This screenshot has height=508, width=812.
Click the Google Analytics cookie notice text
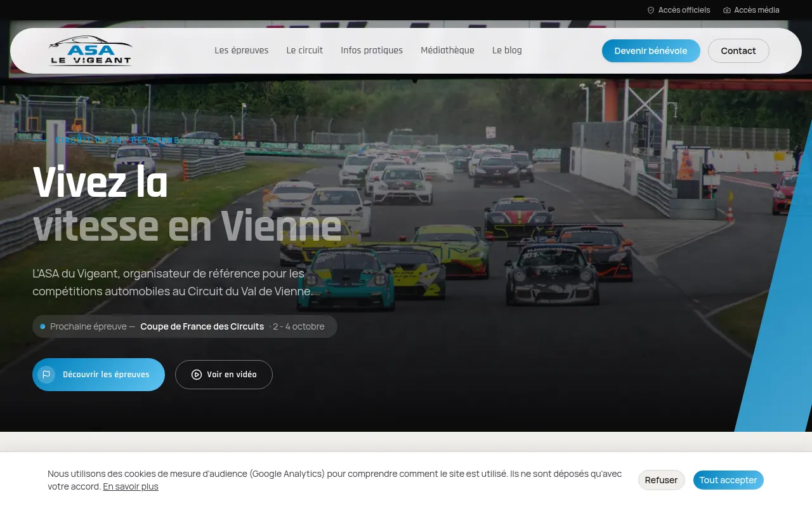coord(335,480)
